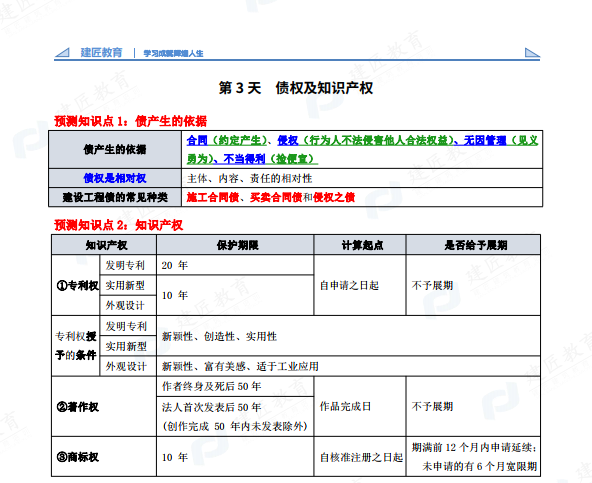592x483 pixels.
Task: Click the row label "专利权授予的条件"
Action: (76, 346)
